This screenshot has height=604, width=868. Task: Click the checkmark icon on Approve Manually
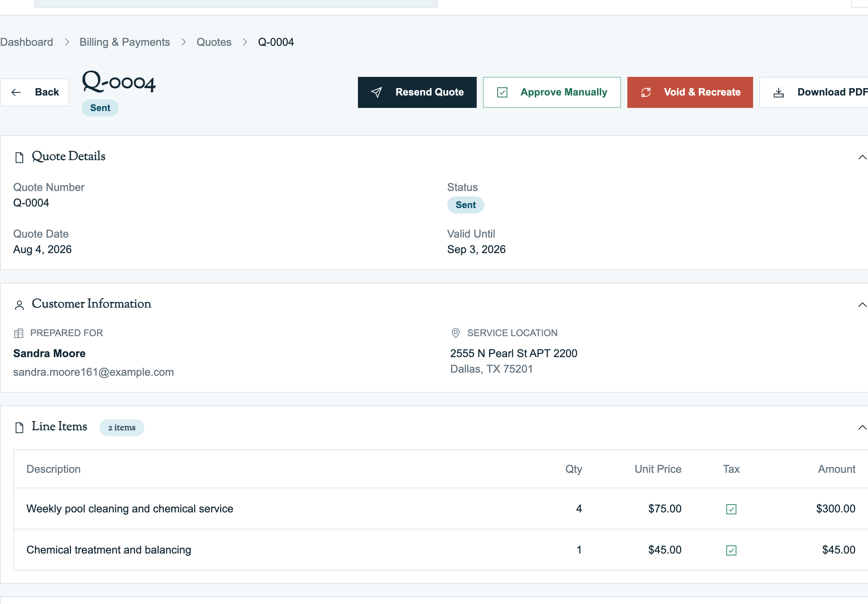(x=502, y=92)
